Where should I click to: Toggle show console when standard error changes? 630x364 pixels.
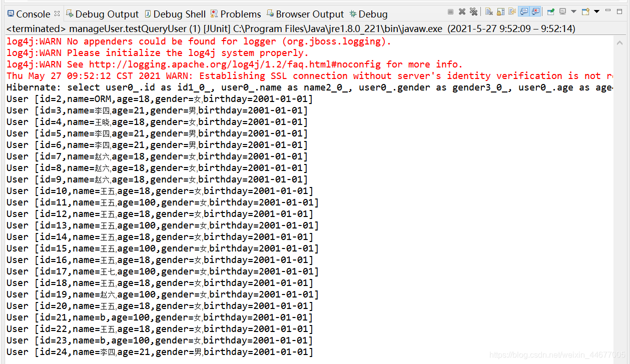click(x=535, y=11)
